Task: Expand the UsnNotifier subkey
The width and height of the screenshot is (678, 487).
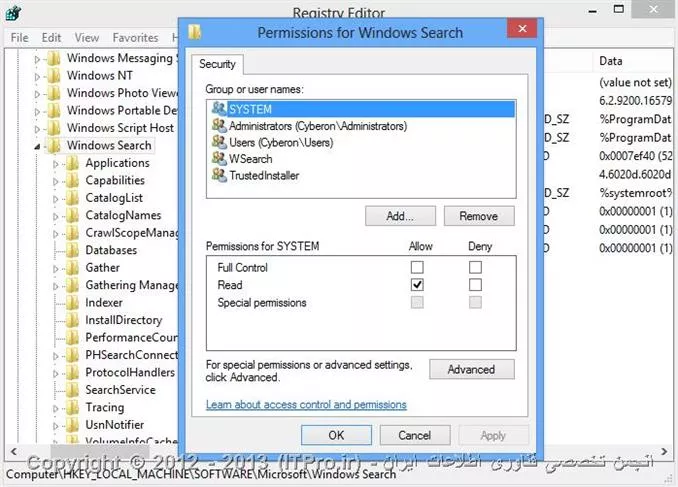Action: [x=55, y=426]
